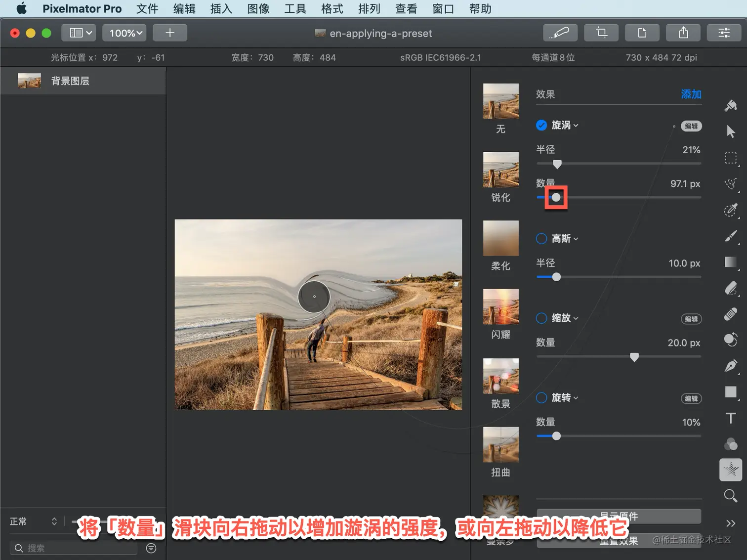Open the 旋涡 effect type dropdown
The width and height of the screenshot is (747, 560).
coord(565,125)
